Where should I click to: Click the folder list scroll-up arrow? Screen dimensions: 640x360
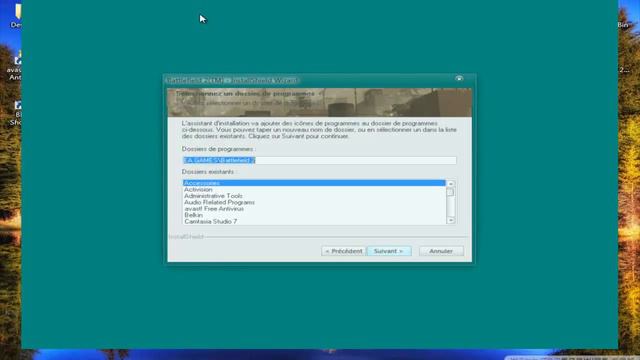(x=451, y=184)
